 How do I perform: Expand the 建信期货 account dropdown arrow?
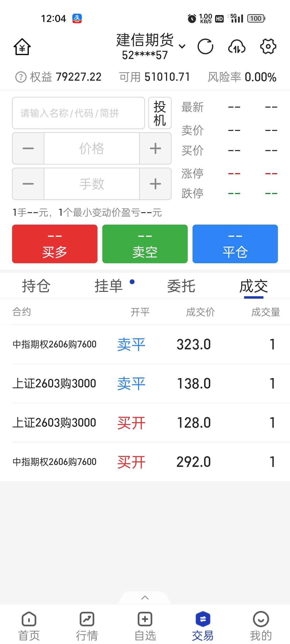182,46
